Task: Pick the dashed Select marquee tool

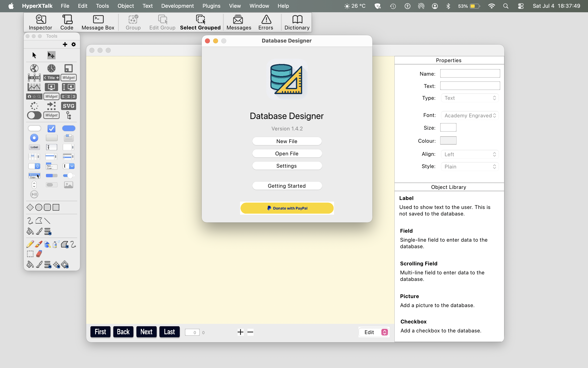Action: (x=30, y=254)
